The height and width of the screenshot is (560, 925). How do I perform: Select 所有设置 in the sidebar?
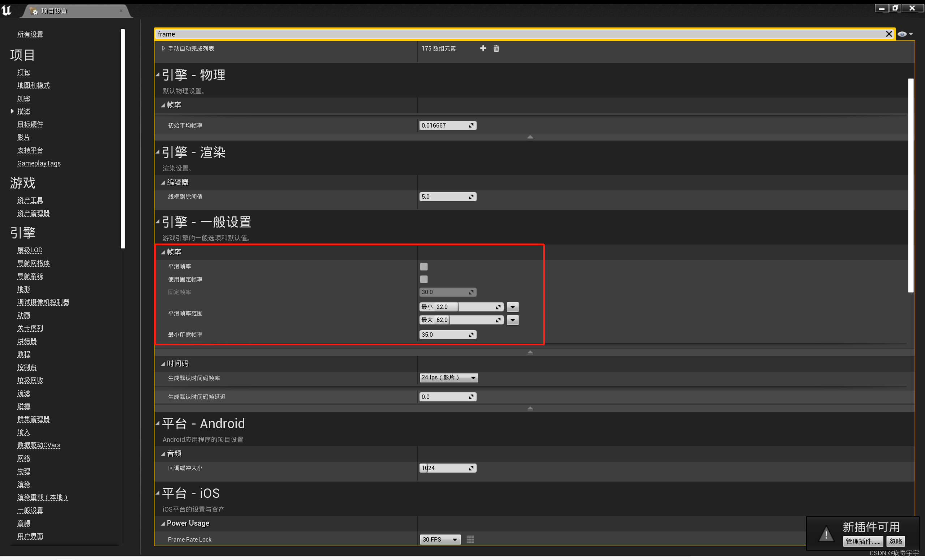(30, 34)
